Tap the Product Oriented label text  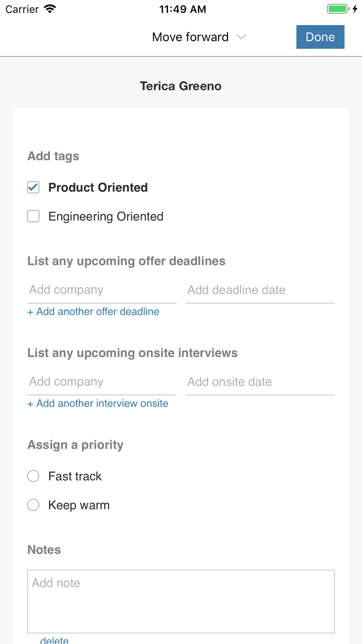98,188
